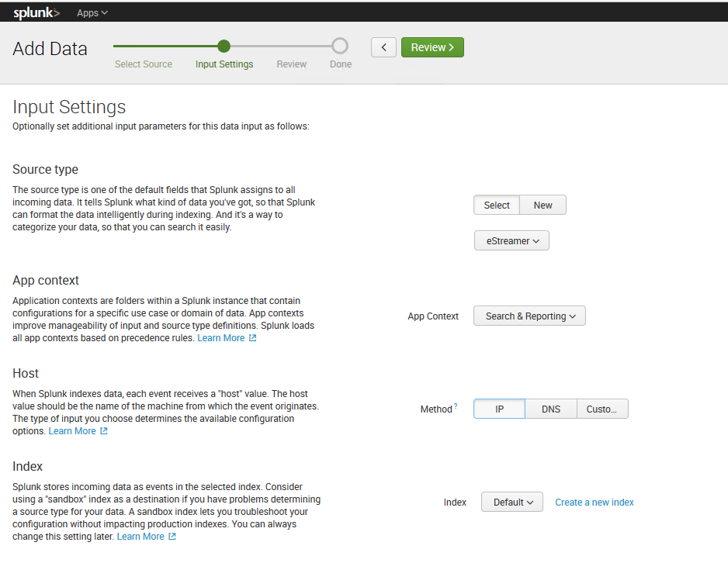Open the eStreamer source type dropdown
This screenshot has width=728, height=563.
coord(511,240)
